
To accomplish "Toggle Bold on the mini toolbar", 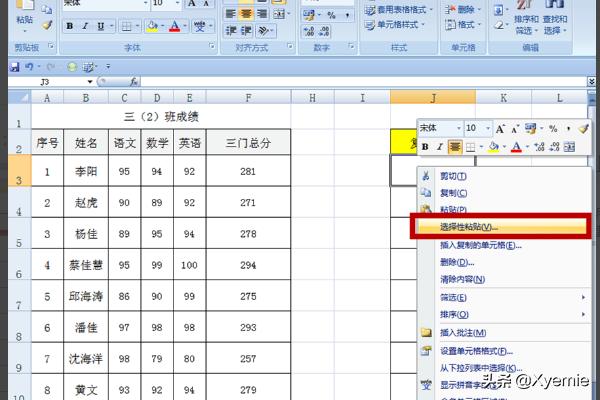I will click(x=425, y=147).
